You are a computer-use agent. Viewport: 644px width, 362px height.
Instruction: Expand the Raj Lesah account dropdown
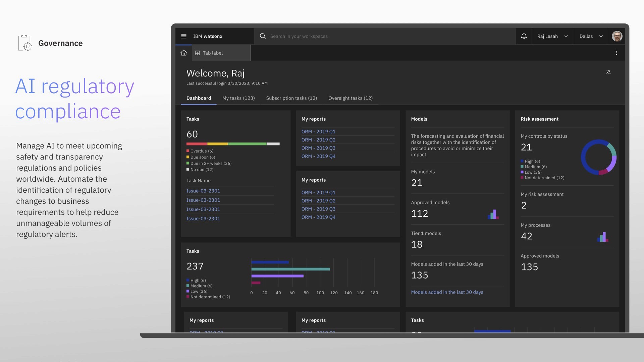[552, 36]
